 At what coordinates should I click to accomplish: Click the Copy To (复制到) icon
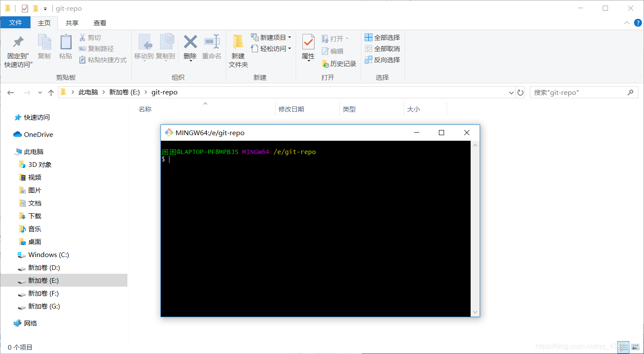point(166,42)
